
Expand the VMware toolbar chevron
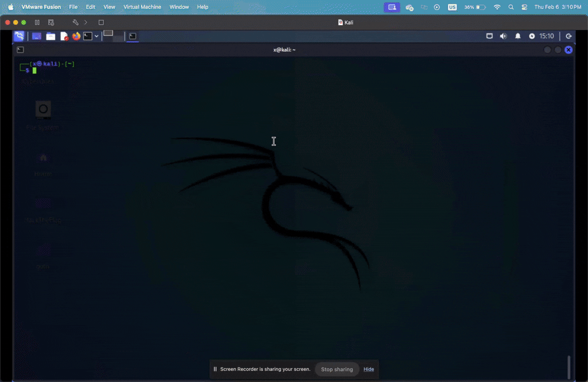click(x=86, y=22)
